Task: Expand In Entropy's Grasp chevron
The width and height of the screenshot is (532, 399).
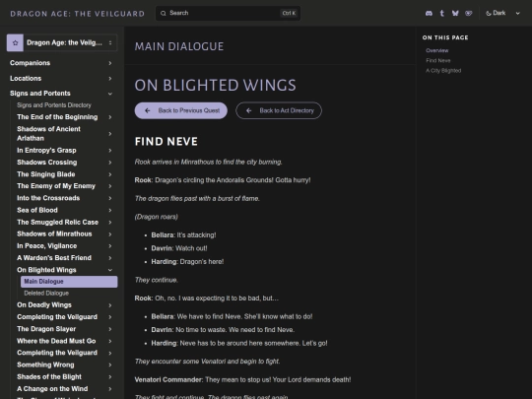Action: 110,151
